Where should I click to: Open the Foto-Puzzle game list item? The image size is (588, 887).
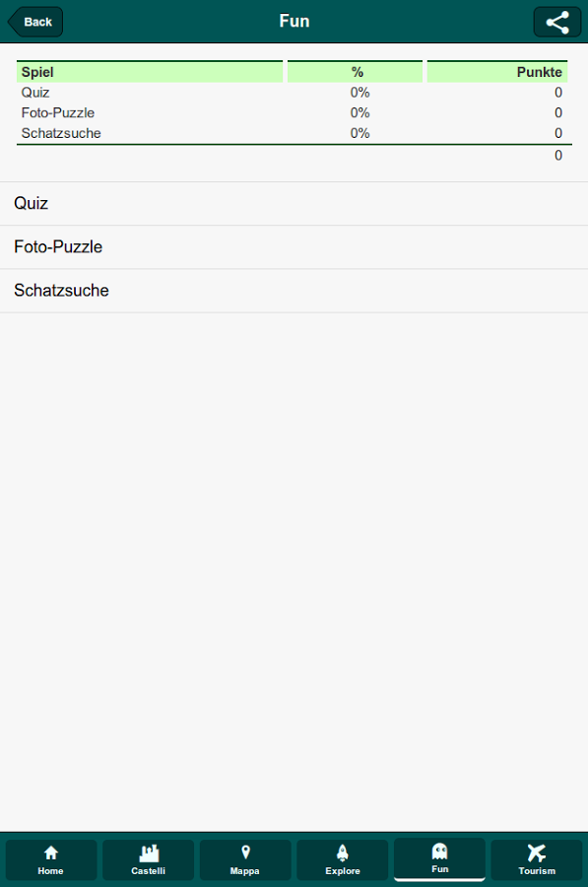click(294, 247)
